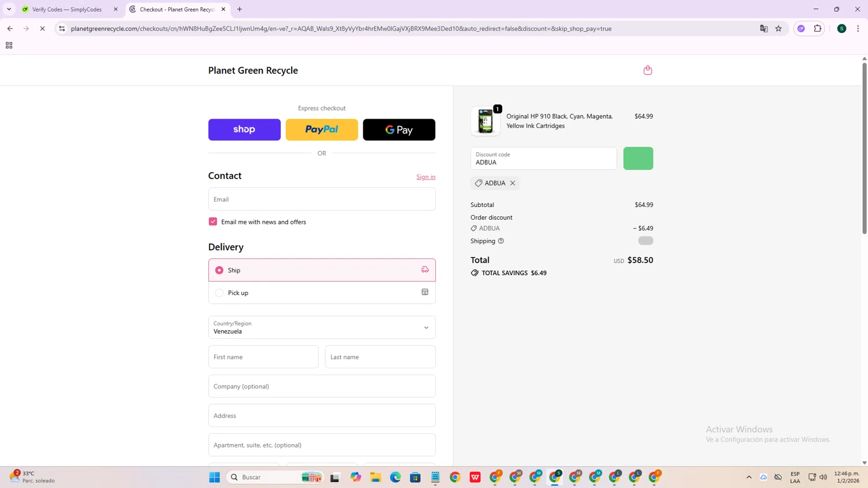Select the Pick up delivery option
This screenshot has width=868, height=488.
pos(322,293)
